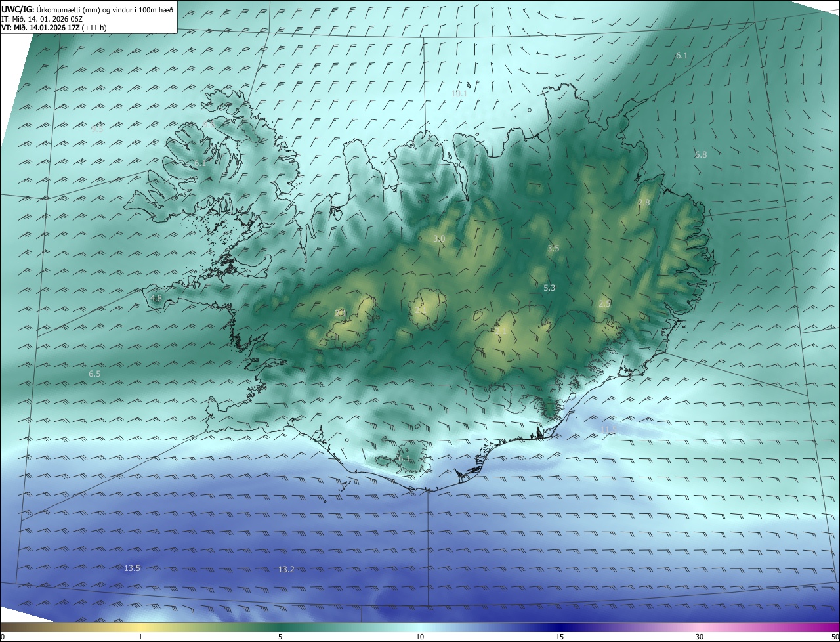Click the 4.8 value at Snæfellsnes
Image resolution: width=840 pixels, height=642 pixels.
pyautogui.click(x=156, y=298)
